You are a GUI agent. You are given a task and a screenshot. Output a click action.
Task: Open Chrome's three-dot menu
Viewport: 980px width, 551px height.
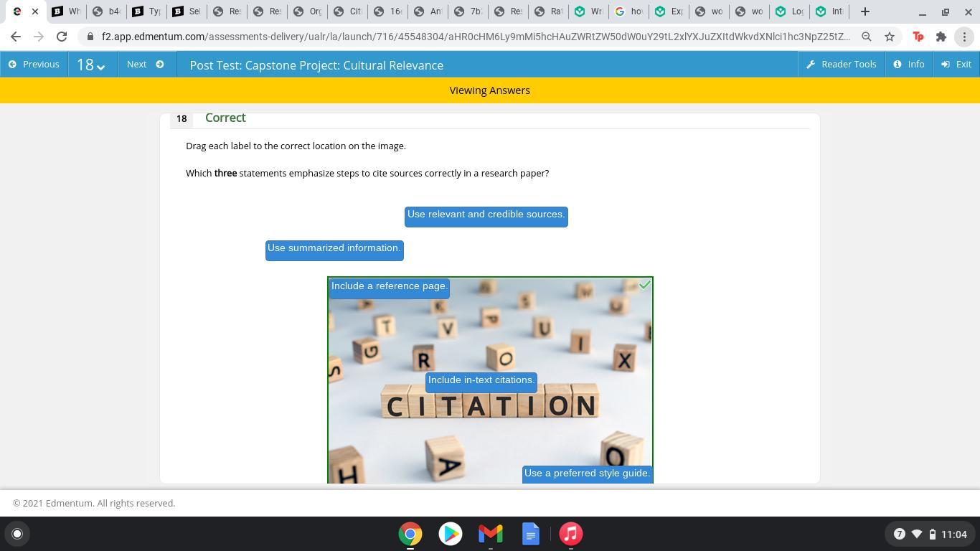964,37
